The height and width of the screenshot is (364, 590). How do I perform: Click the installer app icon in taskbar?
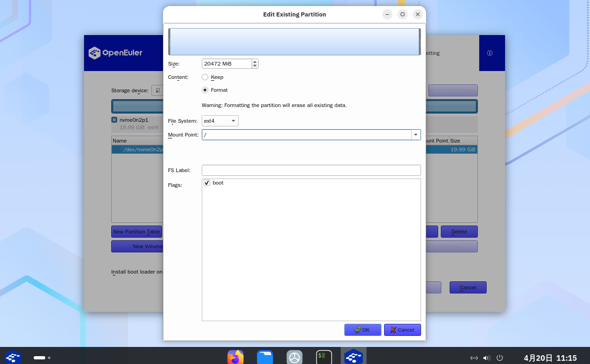point(354,357)
